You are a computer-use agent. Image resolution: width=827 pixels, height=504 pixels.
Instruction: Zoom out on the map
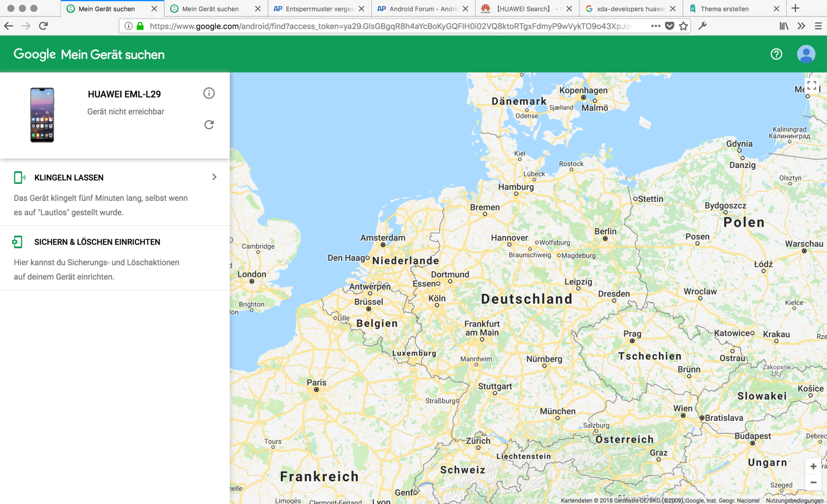[813, 482]
